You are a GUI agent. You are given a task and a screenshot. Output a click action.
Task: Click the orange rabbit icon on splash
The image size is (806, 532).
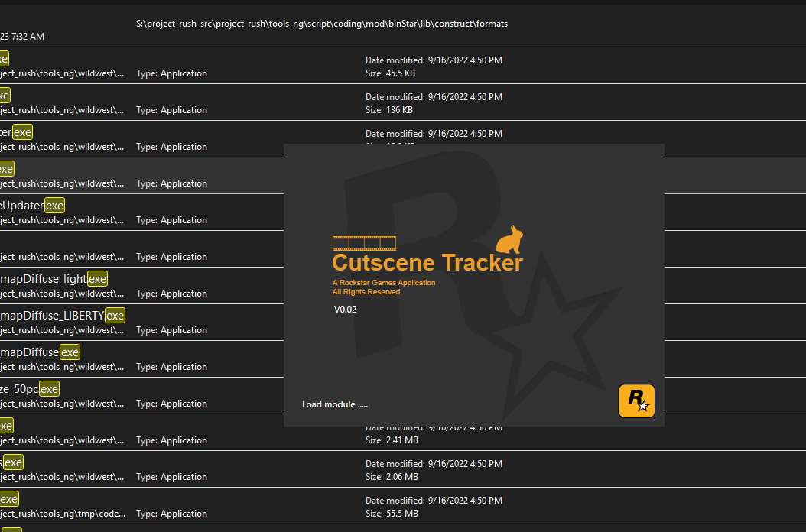pos(509,239)
